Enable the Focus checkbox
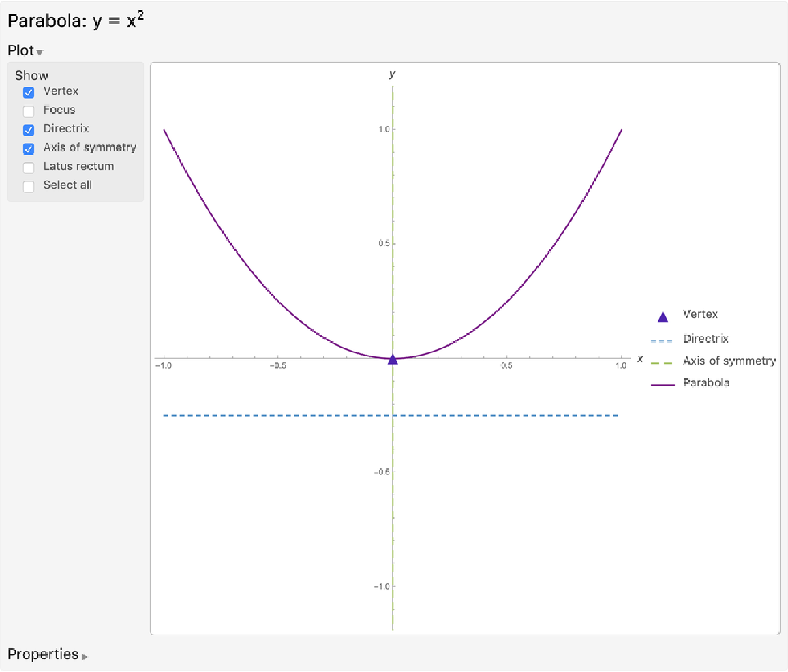Viewport: 788px width, 672px height. 29,111
